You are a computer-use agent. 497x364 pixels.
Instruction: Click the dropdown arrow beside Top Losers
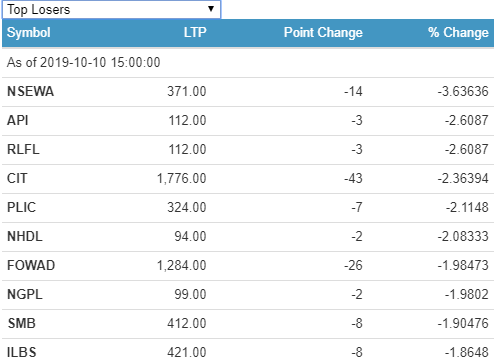(211, 9)
